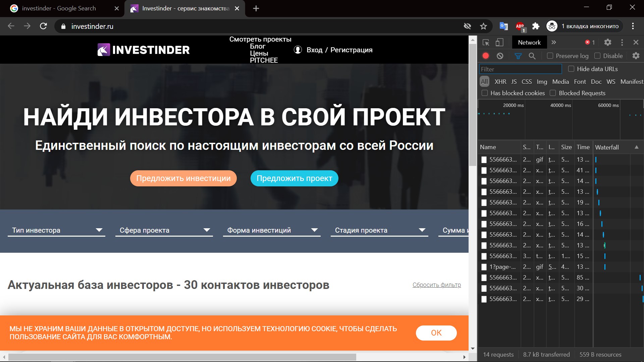Filter requests by Font
The height and width of the screenshot is (362, 644).
coord(580,82)
